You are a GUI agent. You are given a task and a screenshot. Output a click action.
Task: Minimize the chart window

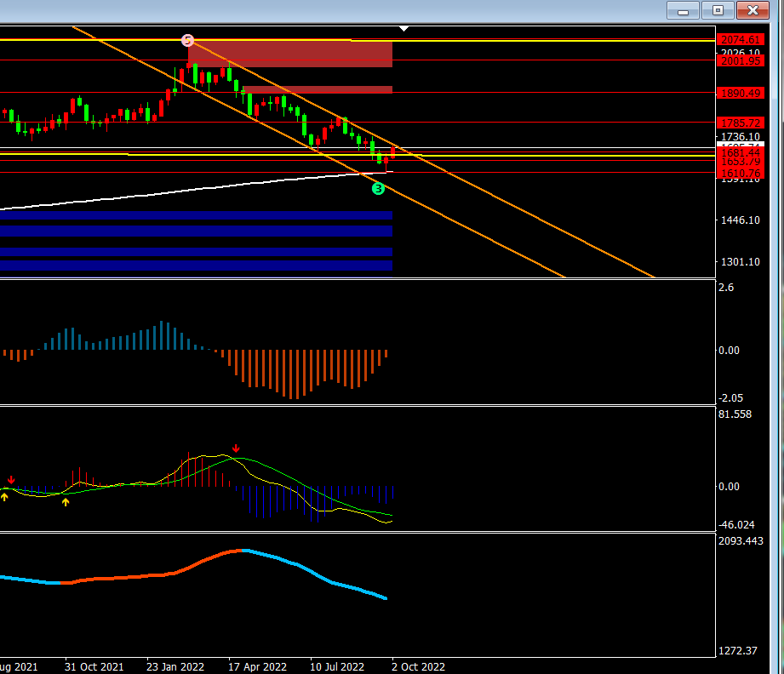pos(683,10)
